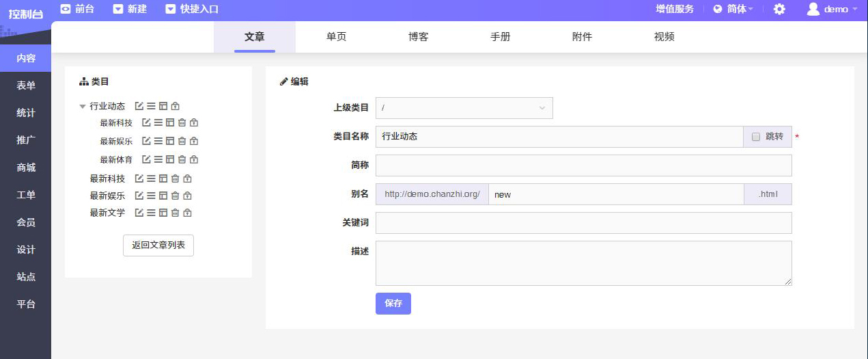
Task: Click lock icon of the top-level 最新科技 row
Action: coord(187,178)
